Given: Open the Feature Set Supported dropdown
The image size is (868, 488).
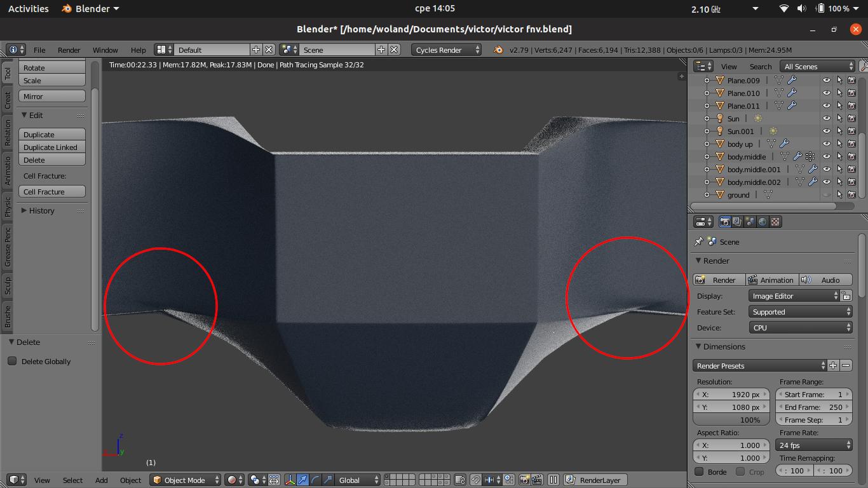Looking at the screenshot, I should pyautogui.click(x=800, y=312).
